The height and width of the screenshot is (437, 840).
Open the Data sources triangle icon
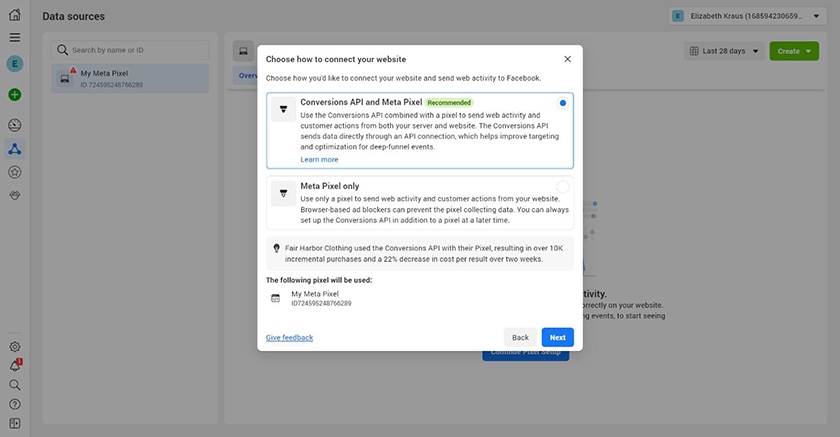[14, 149]
